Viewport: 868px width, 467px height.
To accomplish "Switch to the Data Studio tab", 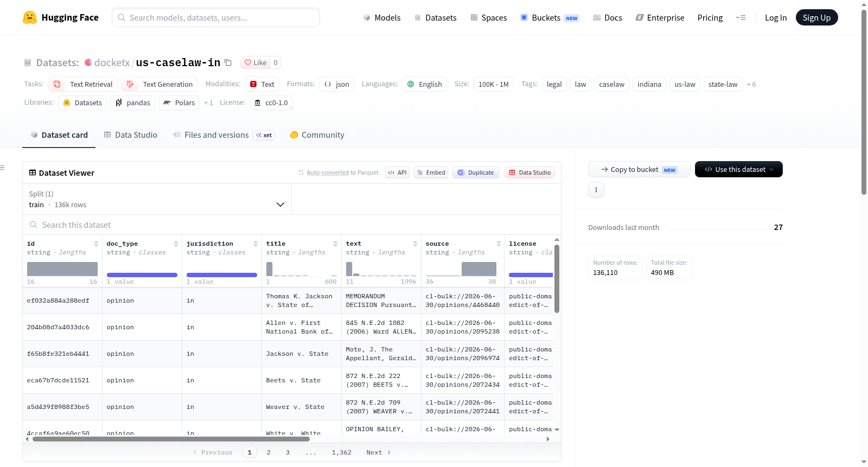I will point(131,135).
